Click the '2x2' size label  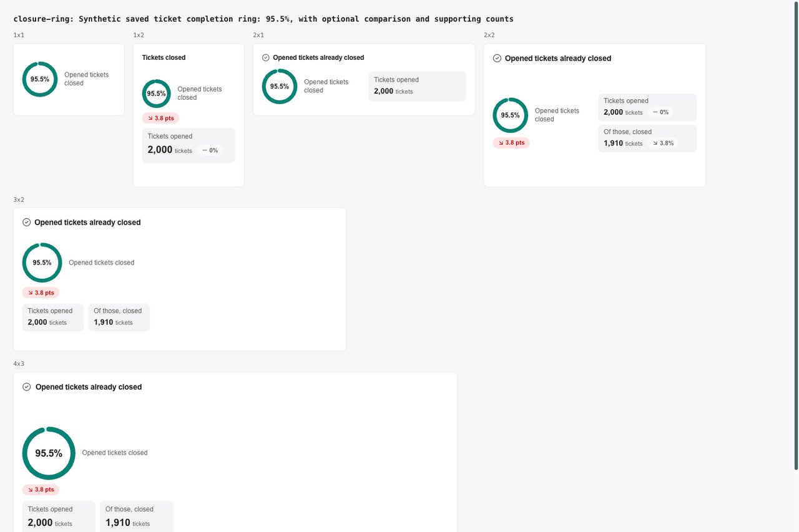click(489, 35)
